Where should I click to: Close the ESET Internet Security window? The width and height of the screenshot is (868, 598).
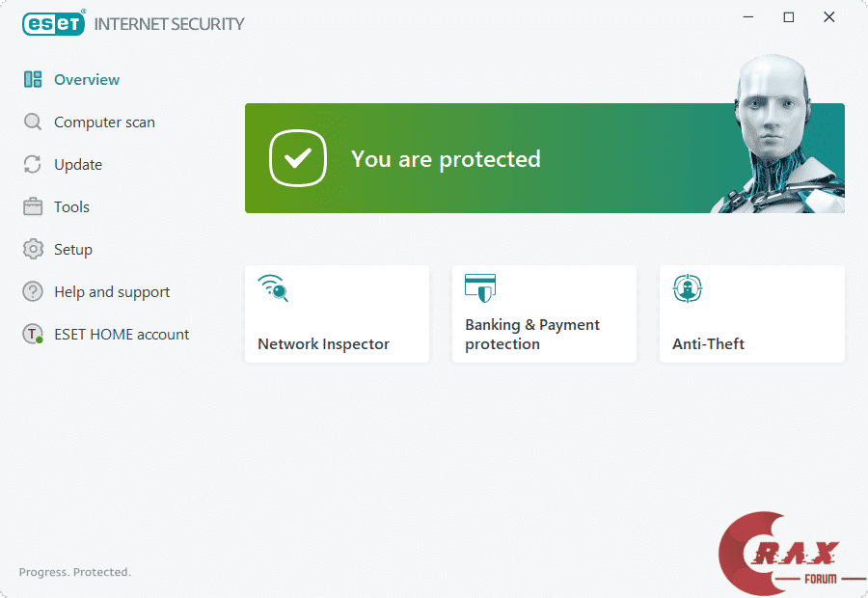click(x=829, y=17)
